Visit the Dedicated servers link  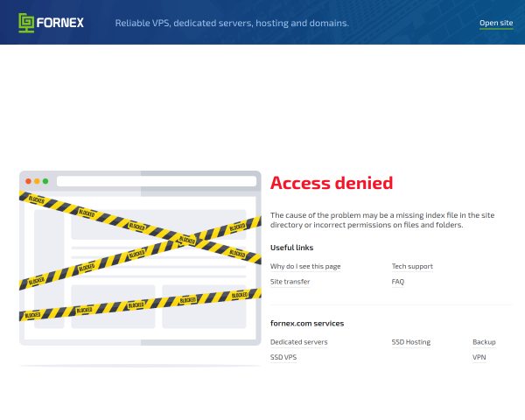click(x=298, y=342)
